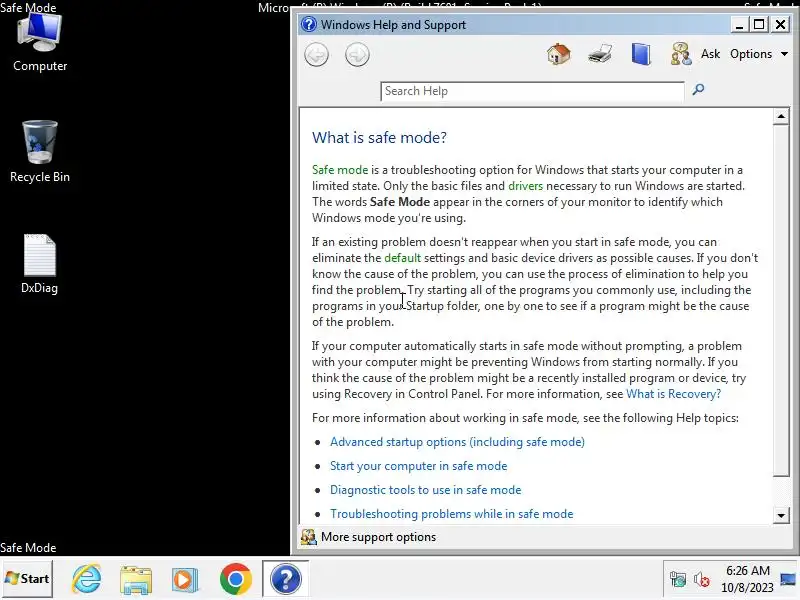This screenshot has width=800, height=600.
Task: Select the DxDiag text file on desktop
Action: tap(39, 264)
